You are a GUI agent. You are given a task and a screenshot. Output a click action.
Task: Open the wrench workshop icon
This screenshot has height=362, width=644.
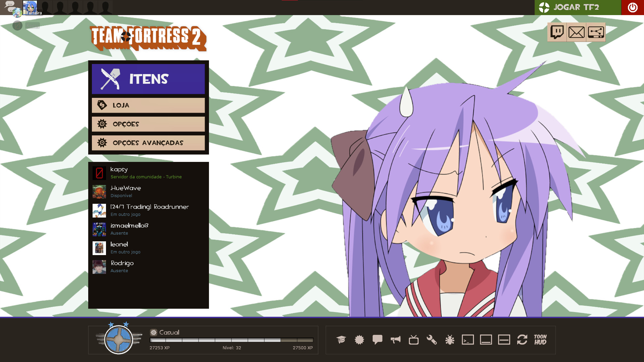pos(432,340)
